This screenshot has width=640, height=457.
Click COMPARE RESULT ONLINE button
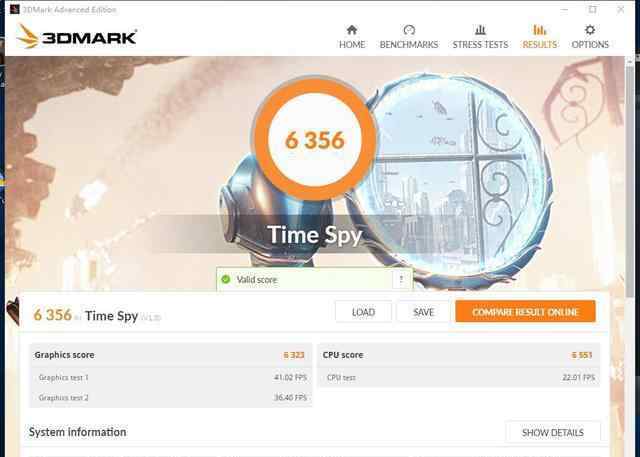click(x=525, y=312)
